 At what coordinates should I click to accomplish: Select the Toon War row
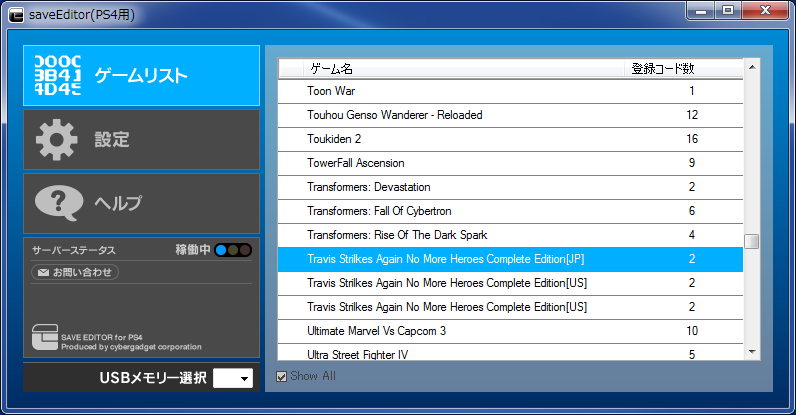click(x=510, y=91)
